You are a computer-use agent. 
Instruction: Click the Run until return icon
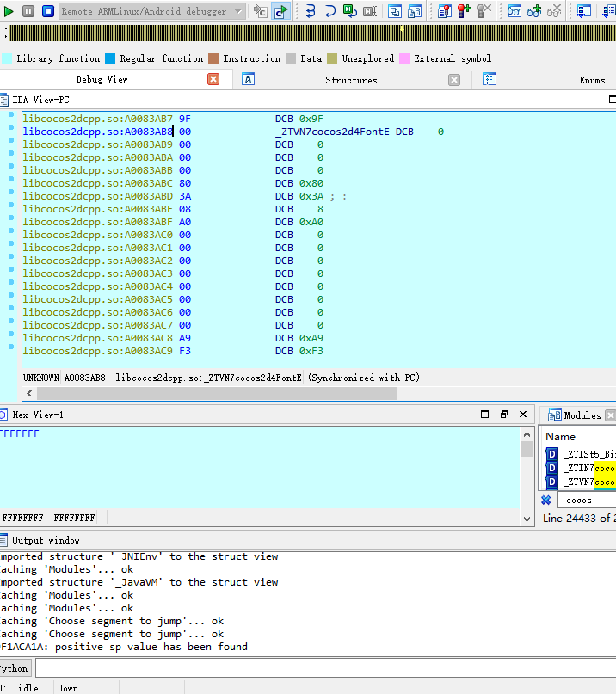(x=350, y=11)
